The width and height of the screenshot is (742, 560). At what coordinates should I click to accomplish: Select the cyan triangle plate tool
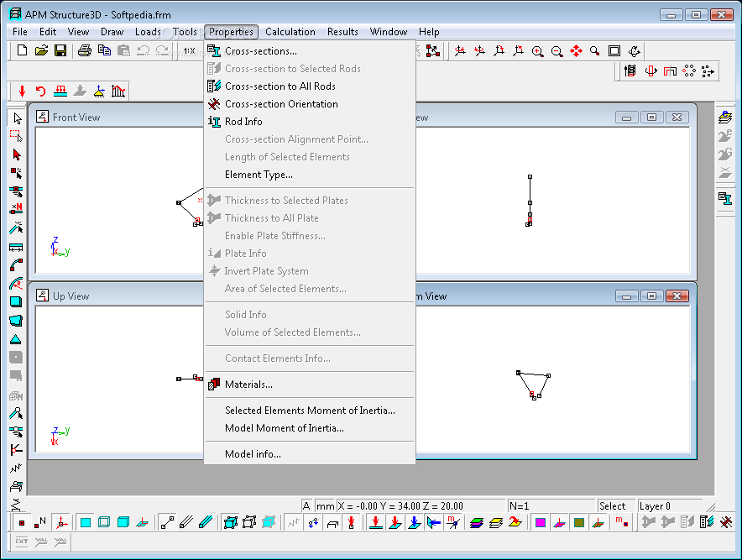16,339
